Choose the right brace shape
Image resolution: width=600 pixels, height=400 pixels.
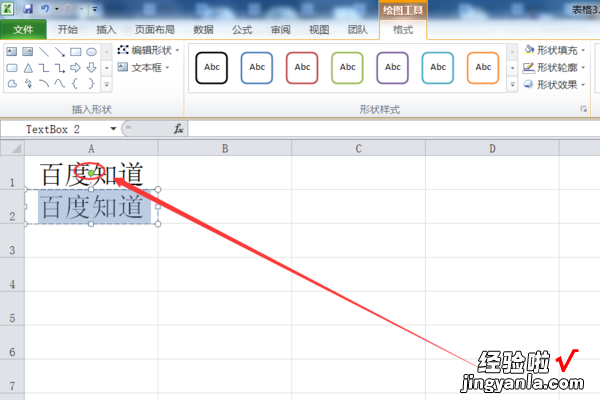pos(91,83)
